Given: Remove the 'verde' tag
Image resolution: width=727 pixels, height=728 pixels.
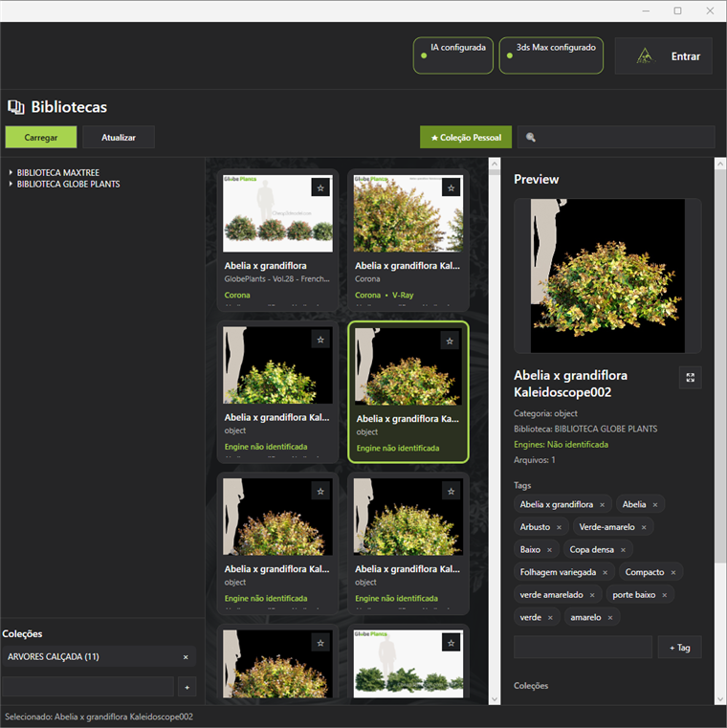Looking at the screenshot, I should click(x=550, y=617).
